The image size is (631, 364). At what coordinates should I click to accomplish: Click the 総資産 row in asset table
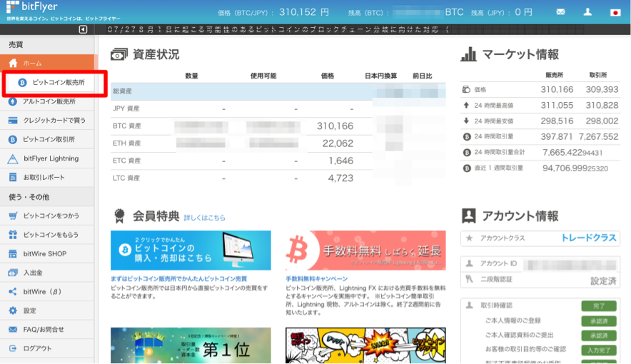click(x=278, y=91)
